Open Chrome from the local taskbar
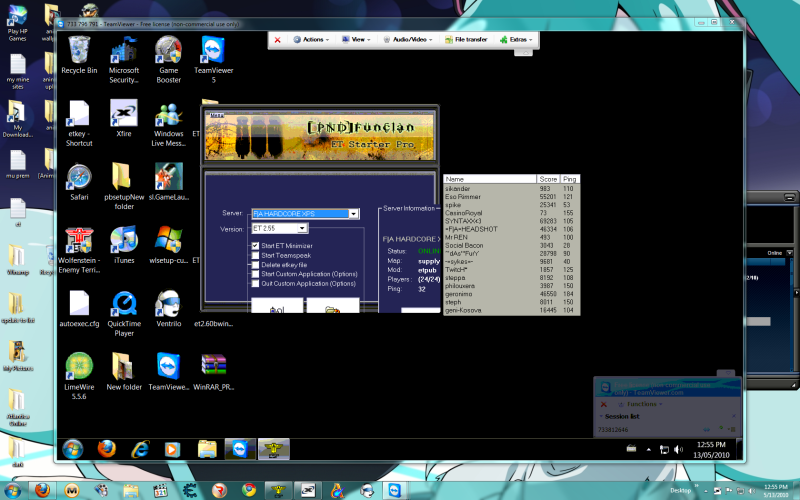Viewport: 800px width, 500px height. [x=249, y=490]
